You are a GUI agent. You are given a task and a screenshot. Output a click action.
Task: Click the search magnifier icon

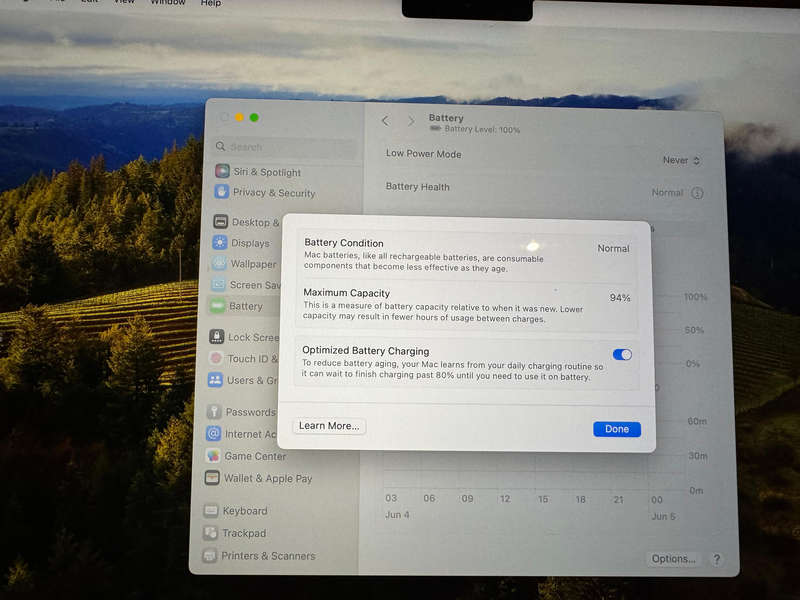[x=220, y=146]
